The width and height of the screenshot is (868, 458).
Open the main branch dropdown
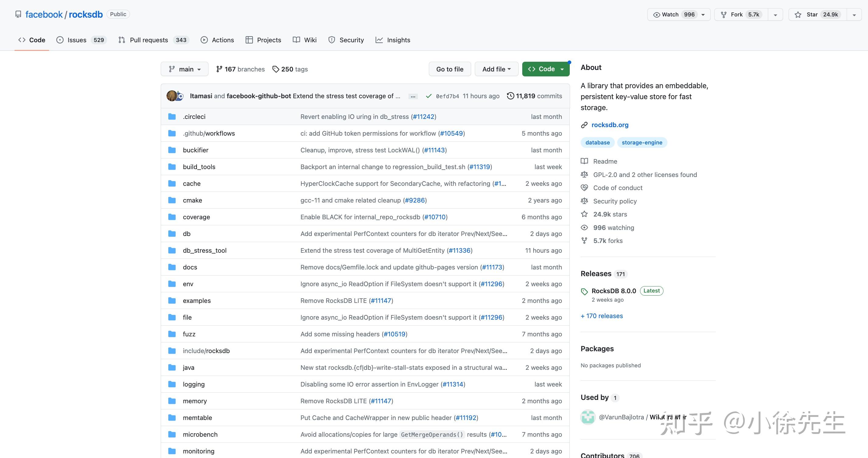click(185, 69)
